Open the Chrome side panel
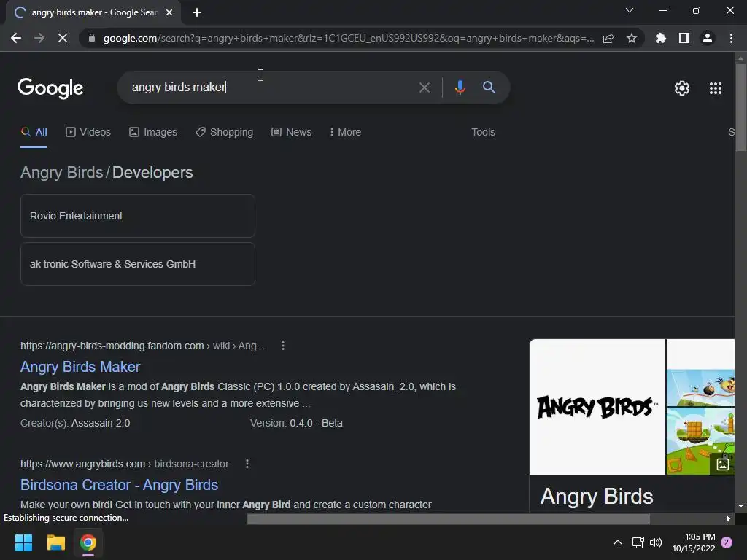747x560 pixels. pos(684,38)
